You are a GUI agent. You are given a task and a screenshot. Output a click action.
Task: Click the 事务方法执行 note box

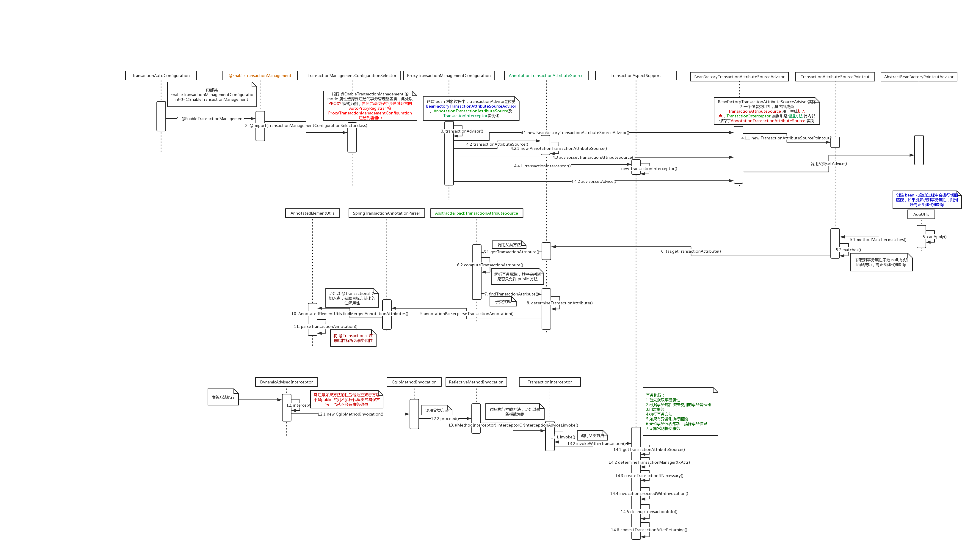pyautogui.click(x=223, y=397)
